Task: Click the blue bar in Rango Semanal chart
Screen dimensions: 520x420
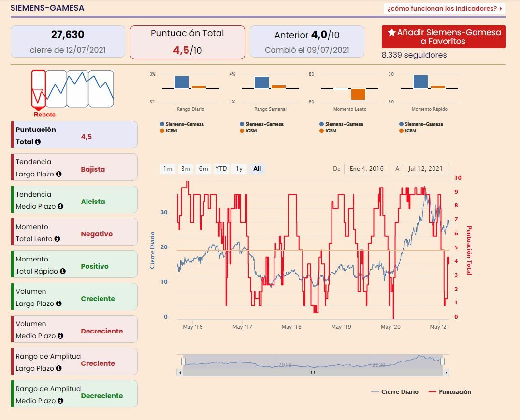Action: coord(261,83)
